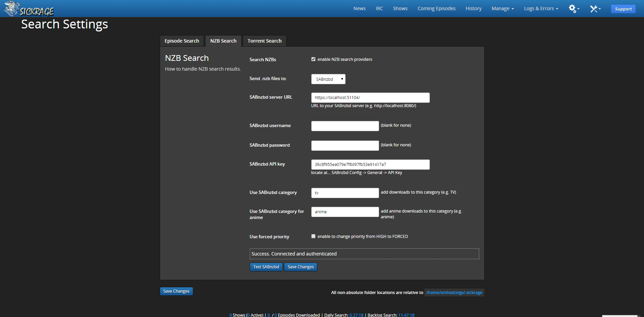Click into the SABnzbd API key field
644x317 pixels.
[x=370, y=165]
